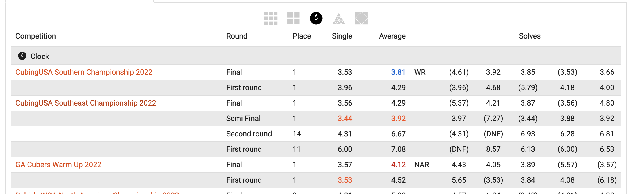Click the NAR label beside 4.12
Screen dimensions: 644x194
pos(422,165)
